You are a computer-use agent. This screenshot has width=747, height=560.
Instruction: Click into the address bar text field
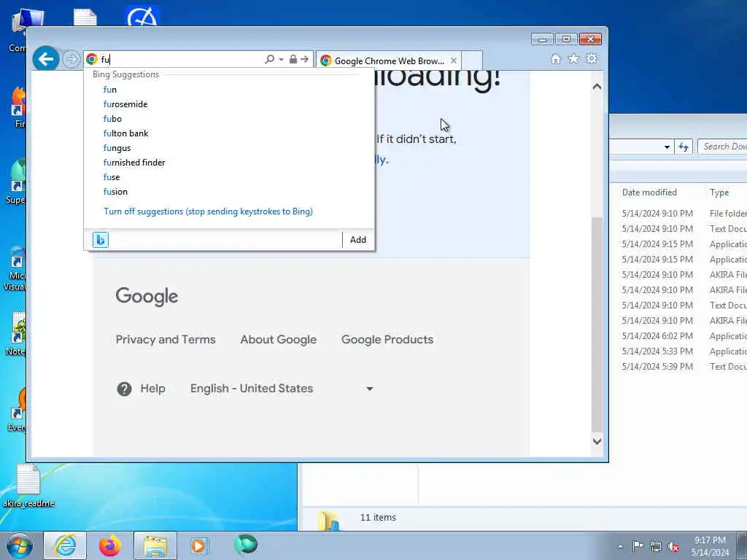[181, 60]
